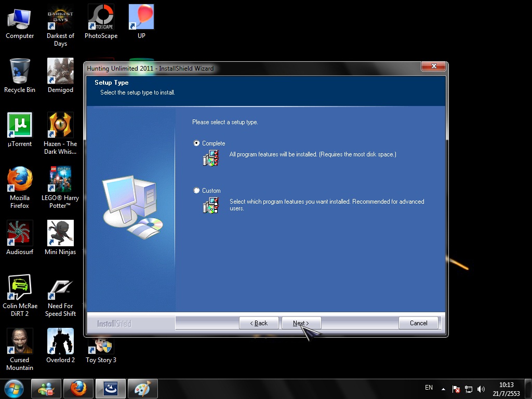Select the PhotoScape desktop shortcut

point(101,21)
